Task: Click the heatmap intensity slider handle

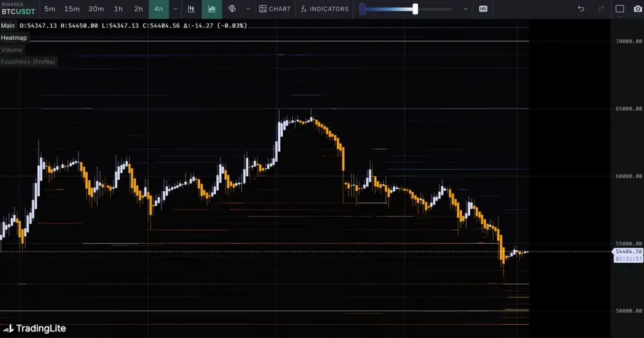Action: (415, 9)
